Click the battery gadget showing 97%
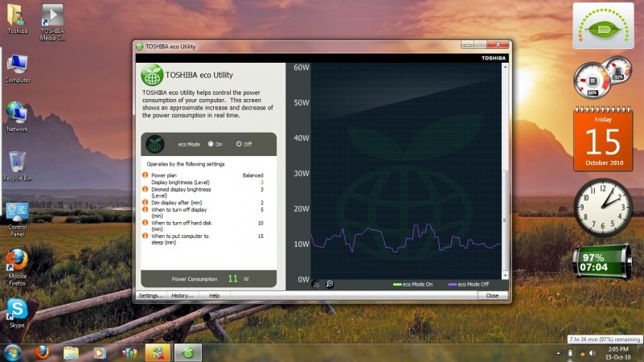644x362 pixels. click(601, 262)
